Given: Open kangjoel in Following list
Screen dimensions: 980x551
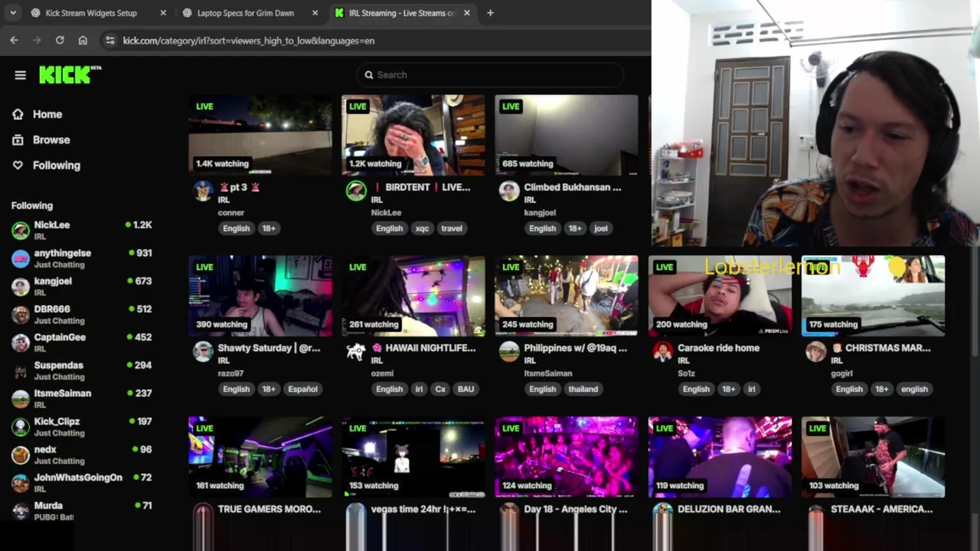Looking at the screenshot, I should pos(81,286).
